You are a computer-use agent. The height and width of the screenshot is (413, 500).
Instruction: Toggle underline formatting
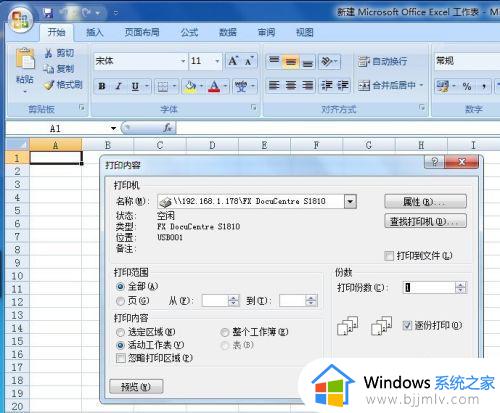[x=135, y=86]
